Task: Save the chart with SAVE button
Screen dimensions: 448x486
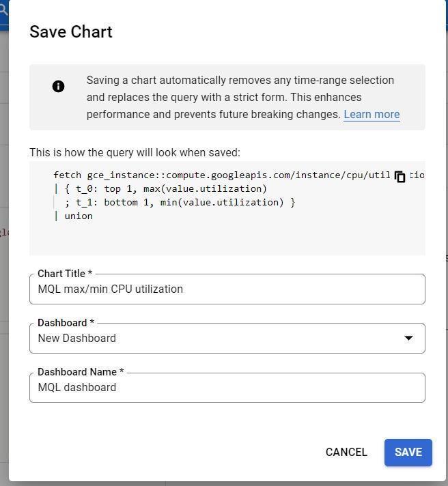Action: pos(408,453)
